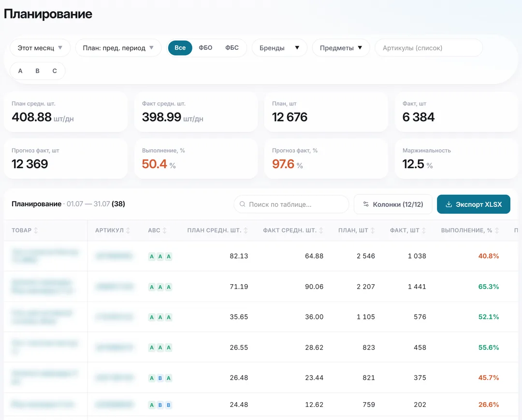Sort table by Факт, шт icon
The width and height of the screenshot is (522, 420).
pyautogui.click(x=424, y=231)
